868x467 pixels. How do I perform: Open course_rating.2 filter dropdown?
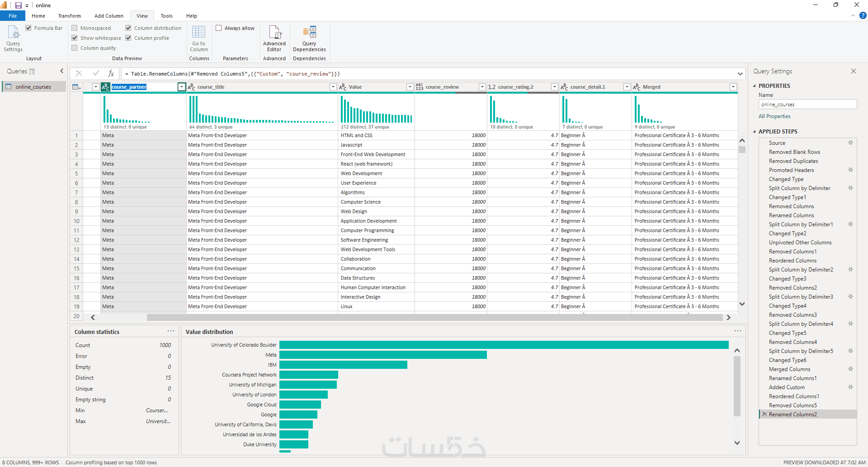555,87
